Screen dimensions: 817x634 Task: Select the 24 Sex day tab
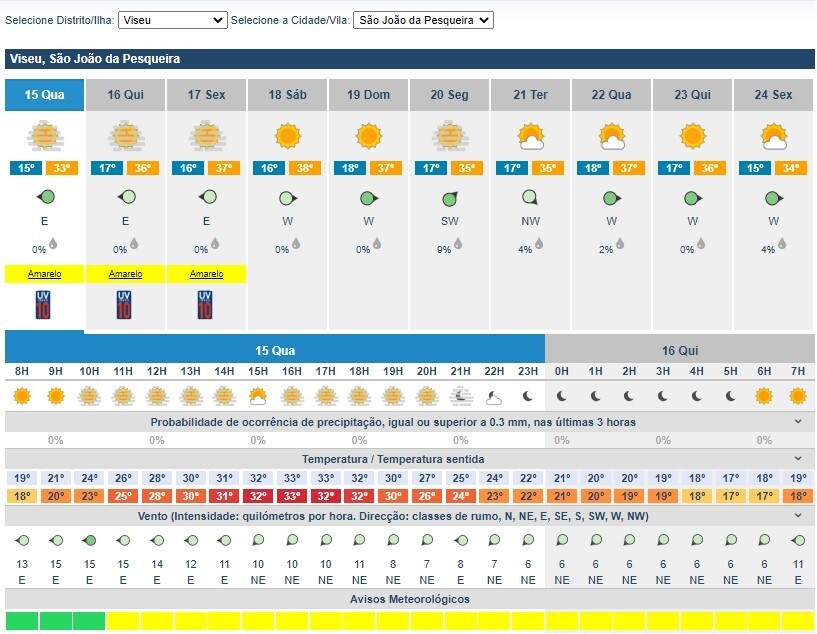pyautogui.click(x=774, y=95)
